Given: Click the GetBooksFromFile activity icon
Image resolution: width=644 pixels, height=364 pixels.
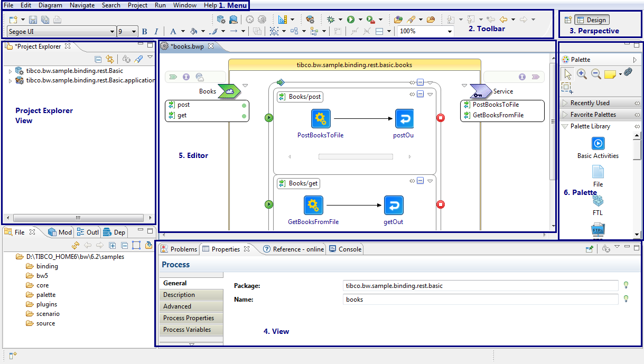Looking at the screenshot, I should point(313,205).
